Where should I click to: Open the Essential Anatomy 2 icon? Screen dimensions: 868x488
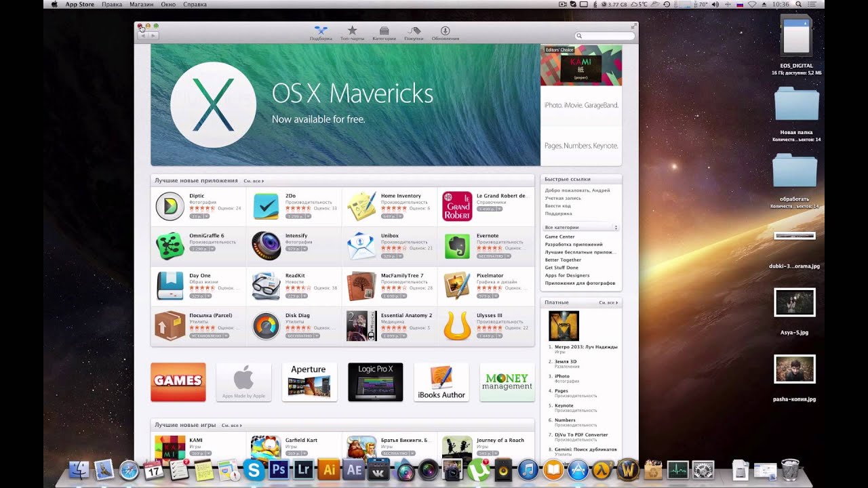pos(361,326)
